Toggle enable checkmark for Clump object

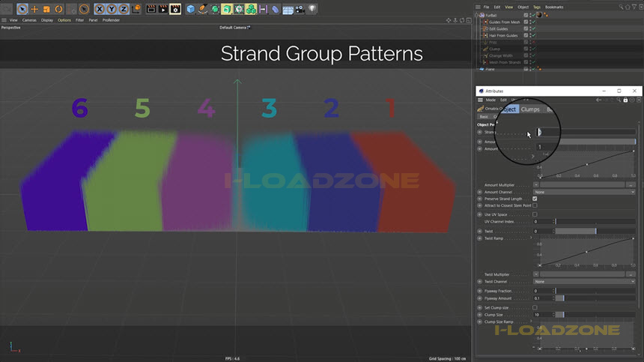point(533,49)
